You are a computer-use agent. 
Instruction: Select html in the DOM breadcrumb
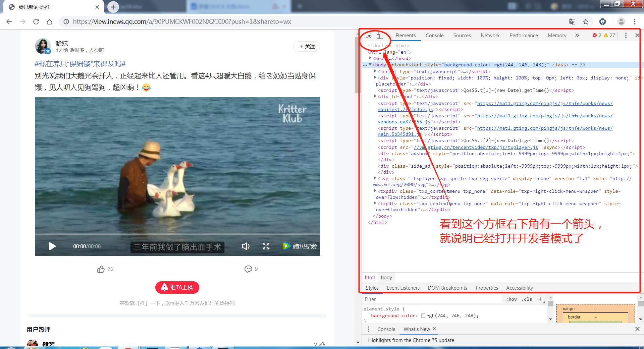tap(370, 278)
